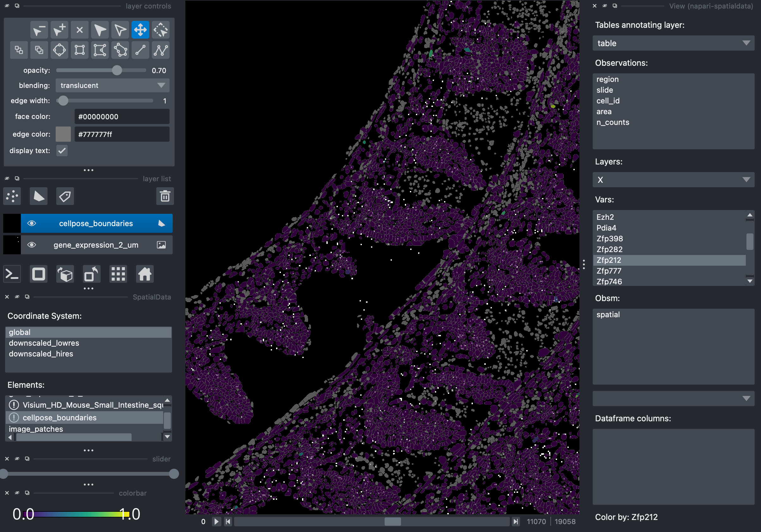Select the pan/zoom move tool

tap(140, 30)
